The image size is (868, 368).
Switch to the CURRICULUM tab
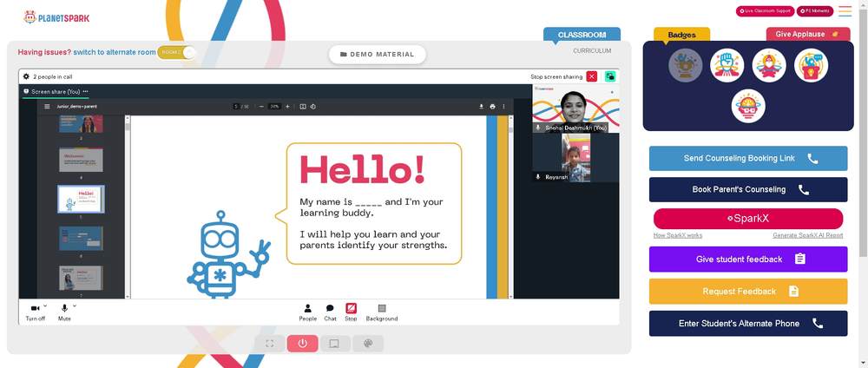(592, 51)
